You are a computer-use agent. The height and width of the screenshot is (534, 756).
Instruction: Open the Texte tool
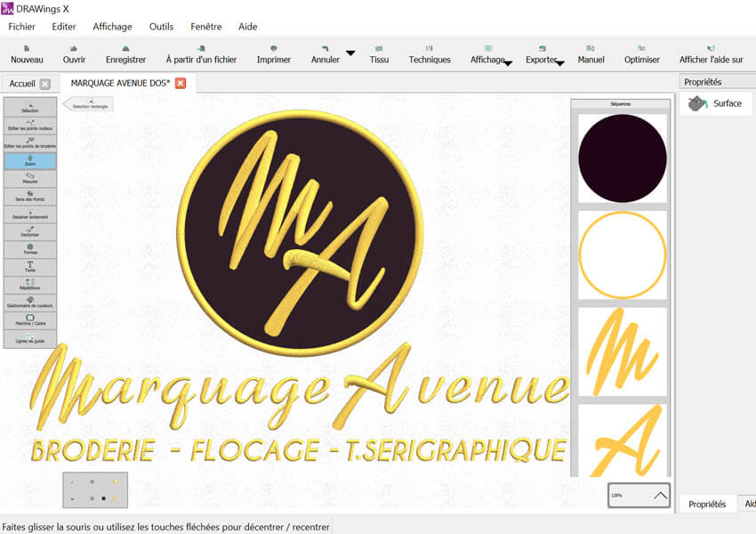(28, 269)
